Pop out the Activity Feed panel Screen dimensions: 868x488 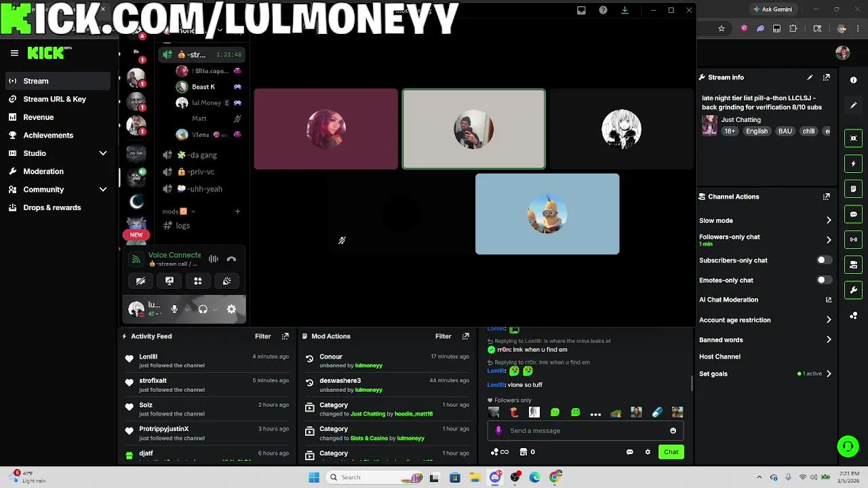(x=285, y=336)
